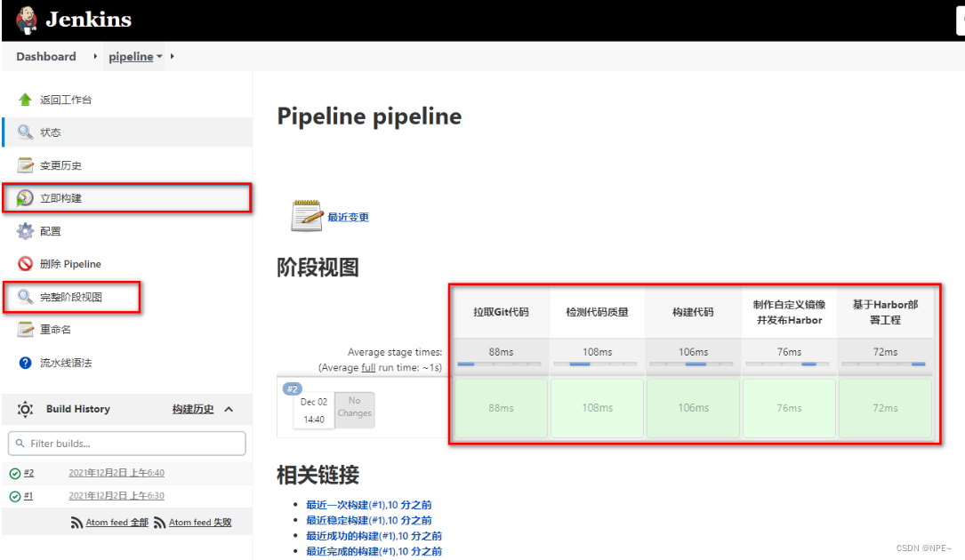965x560 pixels.
Task: Click the 构建代码 stage header
Action: [693, 312]
